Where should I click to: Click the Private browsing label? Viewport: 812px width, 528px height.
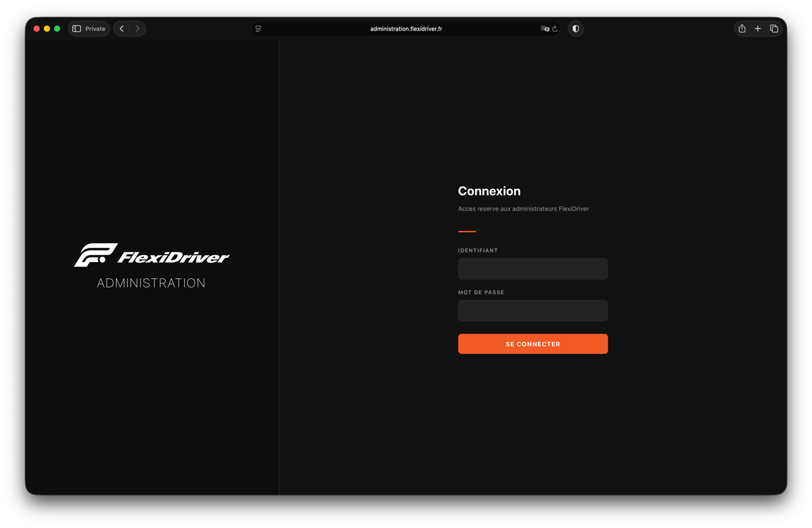tap(95, 28)
